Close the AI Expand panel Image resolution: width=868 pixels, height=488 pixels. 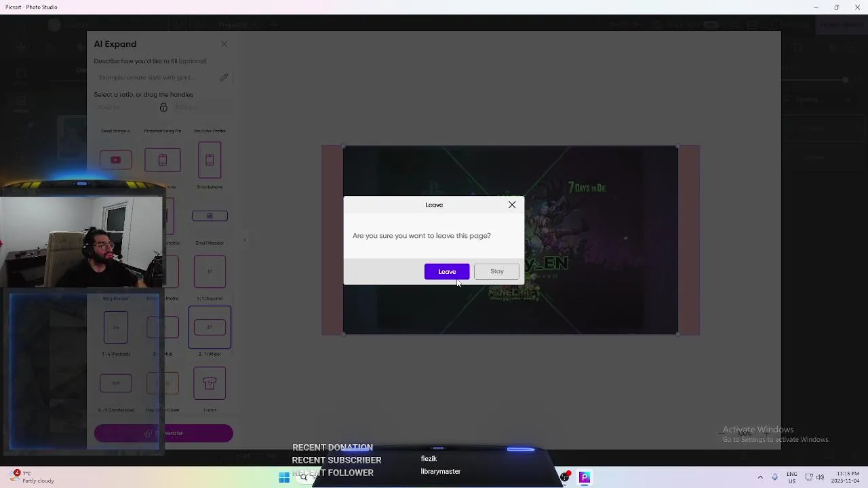[x=224, y=44]
